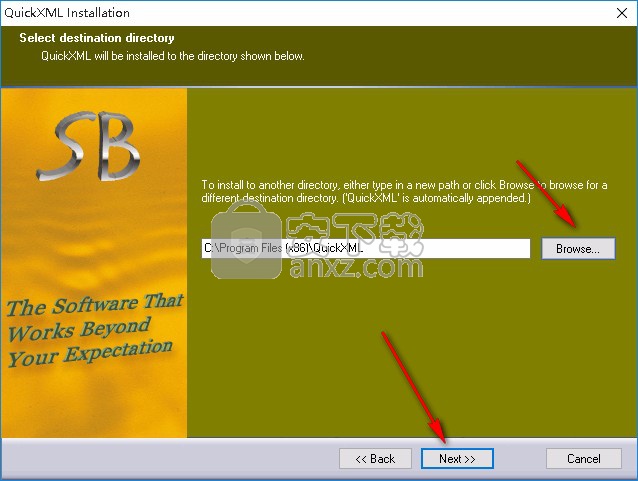Image resolution: width=638 pixels, height=481 pixels.
Task: Cancel the QuickXML installation
Action: tap(583, 459)
